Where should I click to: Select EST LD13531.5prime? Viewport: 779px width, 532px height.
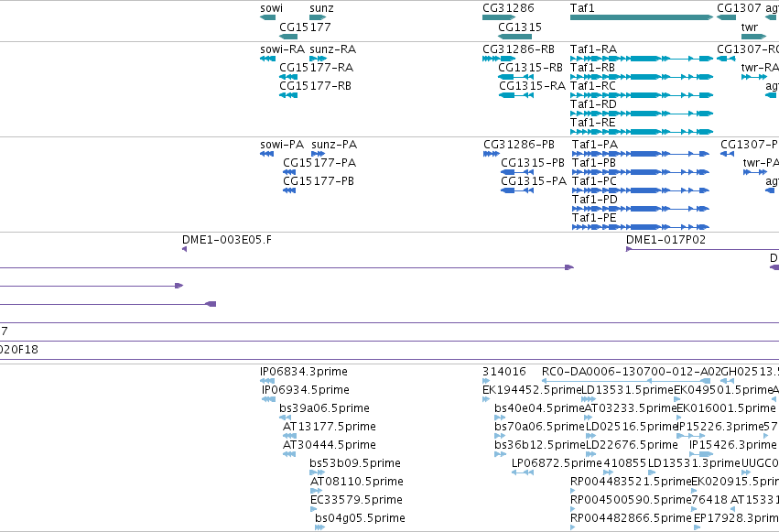(x=589, y=399)
